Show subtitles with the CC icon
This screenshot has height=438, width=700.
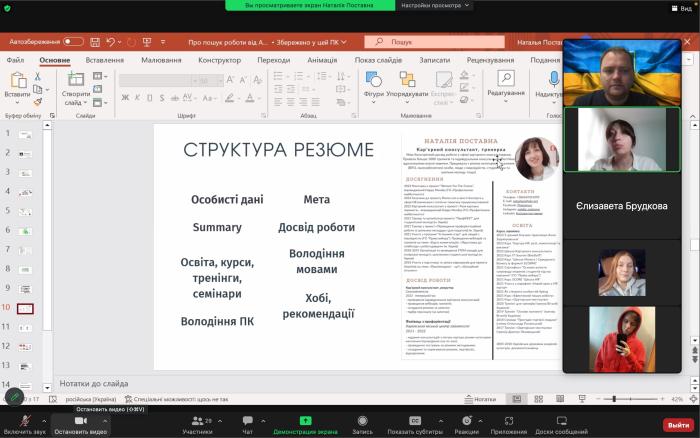click(414, 421)
